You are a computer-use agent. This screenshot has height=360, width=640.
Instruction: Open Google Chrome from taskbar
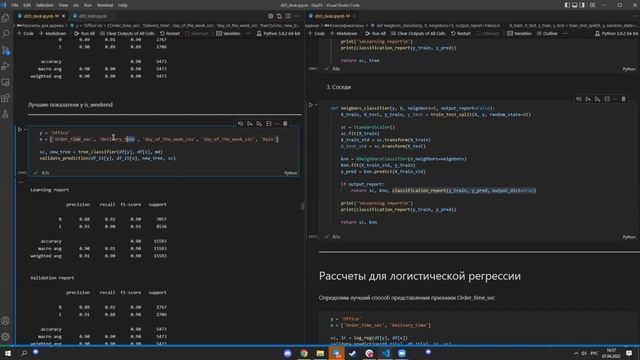[304, 353]
